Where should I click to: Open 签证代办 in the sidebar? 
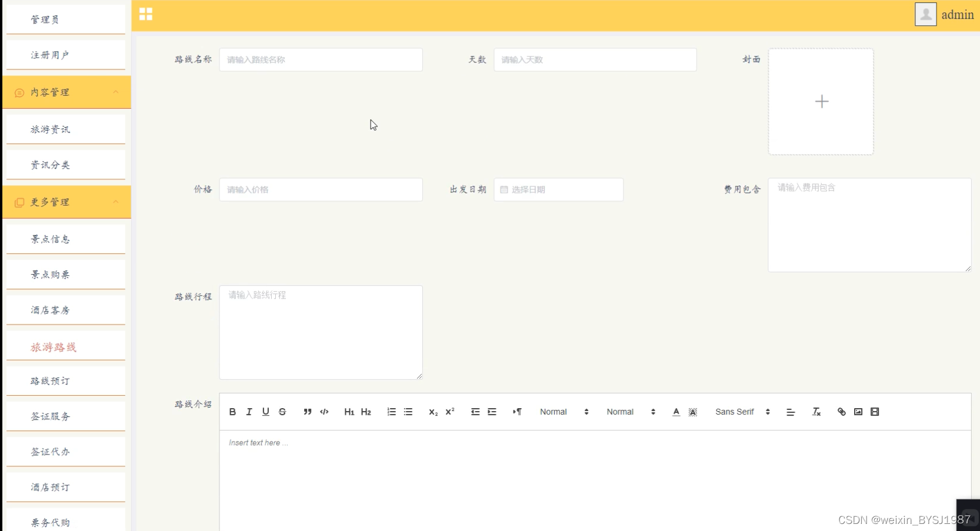65,452
